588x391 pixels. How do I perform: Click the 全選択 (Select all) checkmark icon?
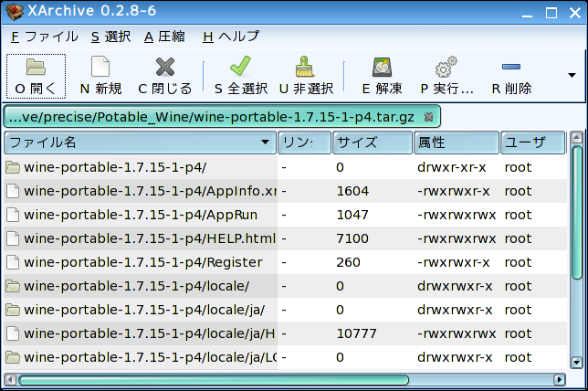point(240,66)
